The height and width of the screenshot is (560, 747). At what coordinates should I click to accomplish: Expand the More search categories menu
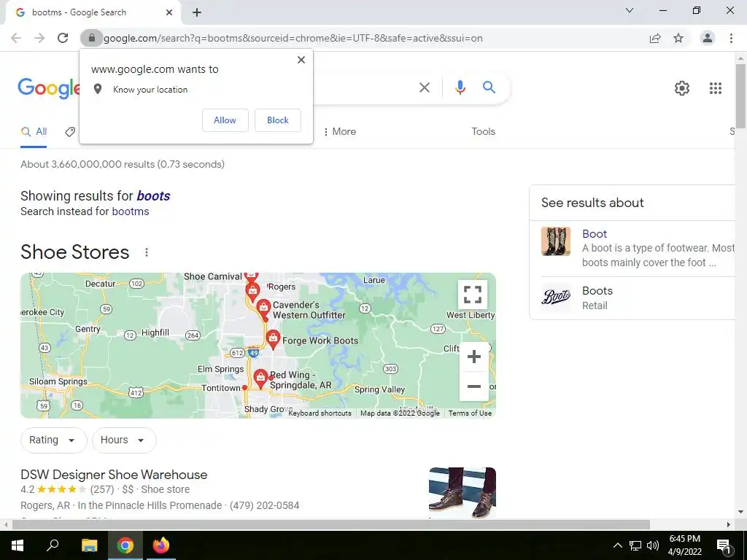coord(339,132)
